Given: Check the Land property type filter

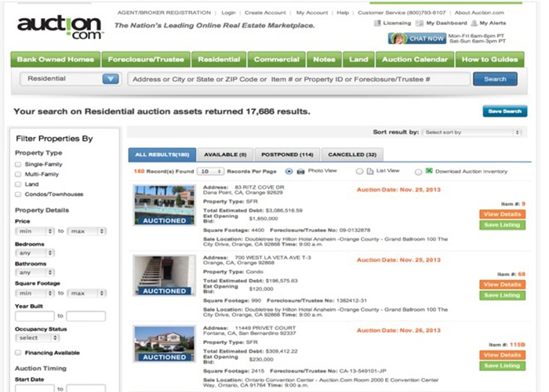Looking at the screenshot, I should point(18,184).
